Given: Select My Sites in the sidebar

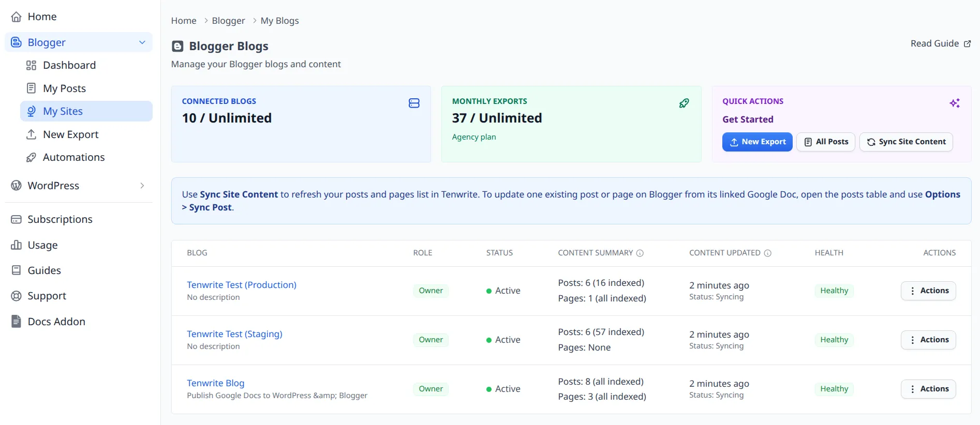Looking at the screenshot, I should click(x=86, y=111).
